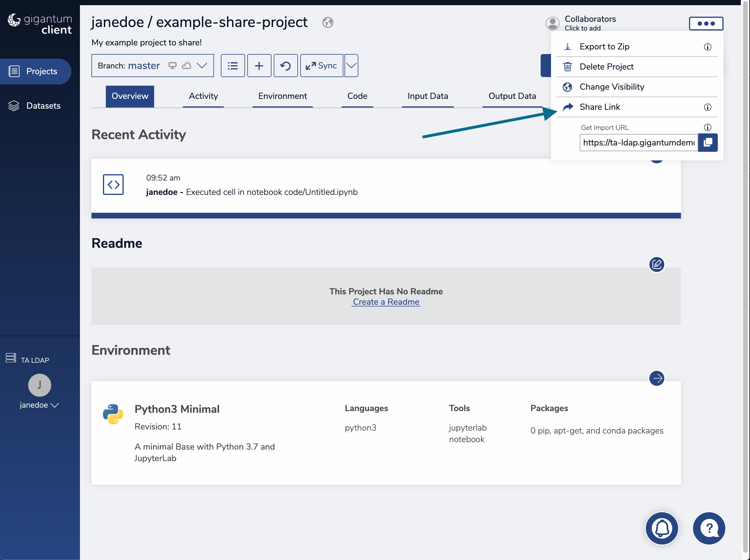The image size is (750, 560).
Task: Click the Create a Readme link
Action: click(x=386, y=302)
